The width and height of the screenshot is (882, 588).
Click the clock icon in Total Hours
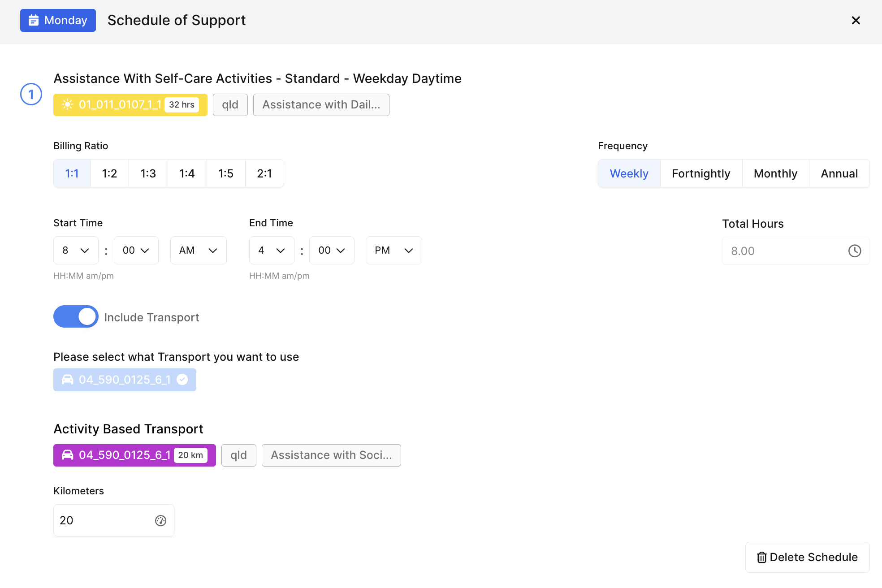855,251
